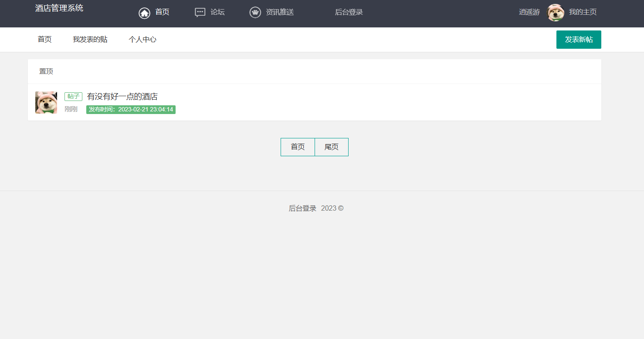Click the 后台登录 link in the footer
The width and height of the screenshot is (644, 339).
coord(302,208)
